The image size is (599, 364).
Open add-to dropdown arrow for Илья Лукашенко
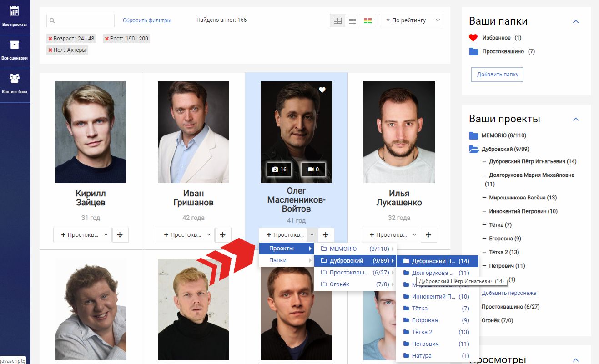click(x=414, y=235)
